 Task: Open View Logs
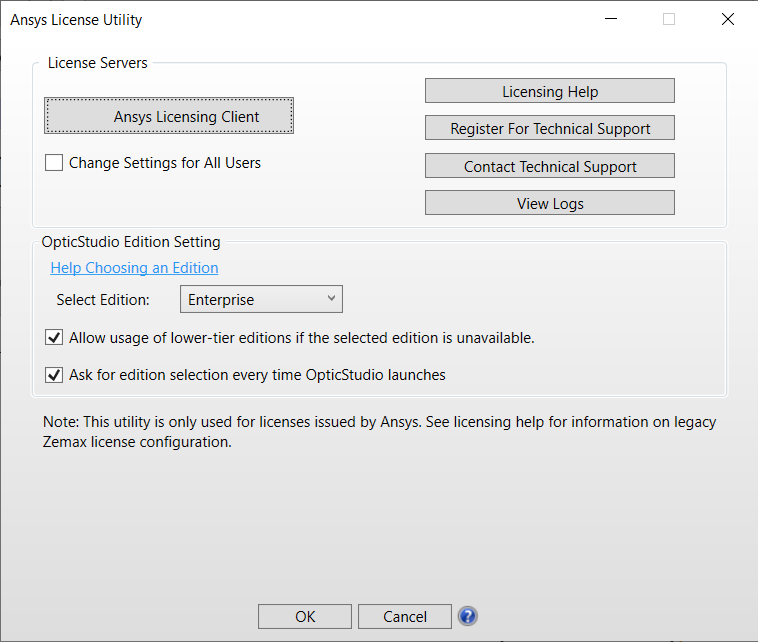click(550, 203)
